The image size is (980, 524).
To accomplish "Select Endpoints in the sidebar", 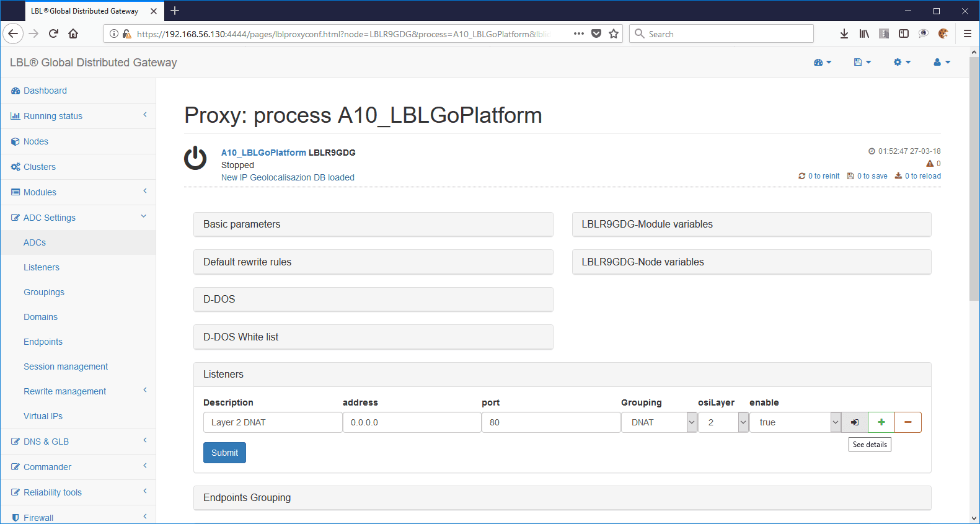I will click(x=78, y=342).
